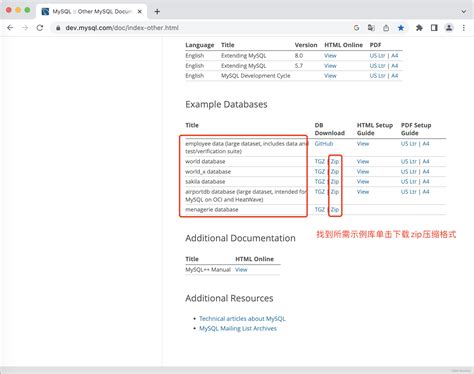Image resolution: width=474 pixels, height=374 pixels.
Task: Download Zip for world database
Action: (335, 161)
